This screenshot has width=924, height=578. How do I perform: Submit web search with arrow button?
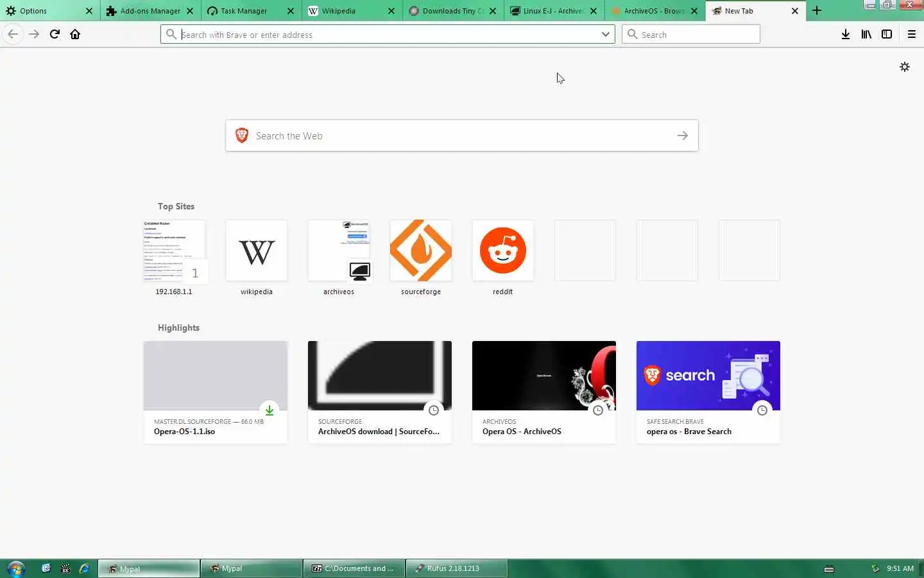click(683, 136)
